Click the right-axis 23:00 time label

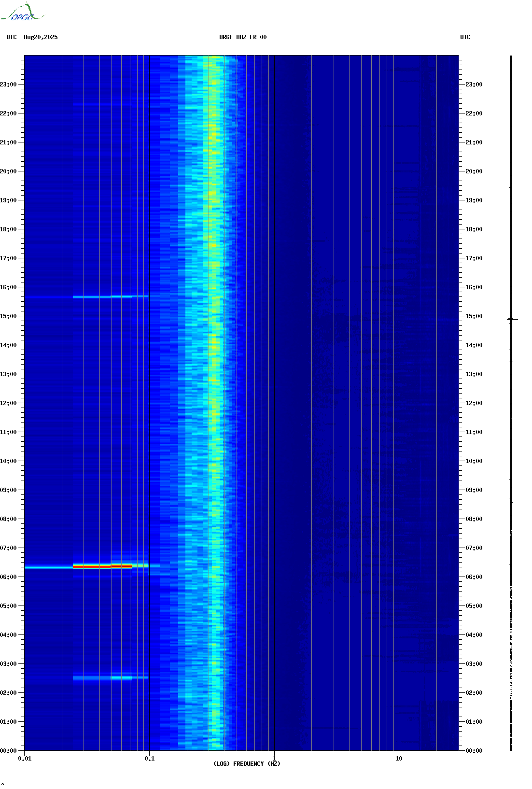[x=474, y=85]
